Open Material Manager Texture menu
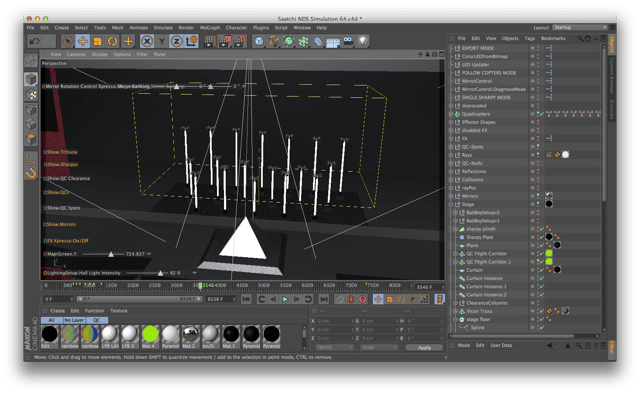The image size is (640, 394). 119,311
